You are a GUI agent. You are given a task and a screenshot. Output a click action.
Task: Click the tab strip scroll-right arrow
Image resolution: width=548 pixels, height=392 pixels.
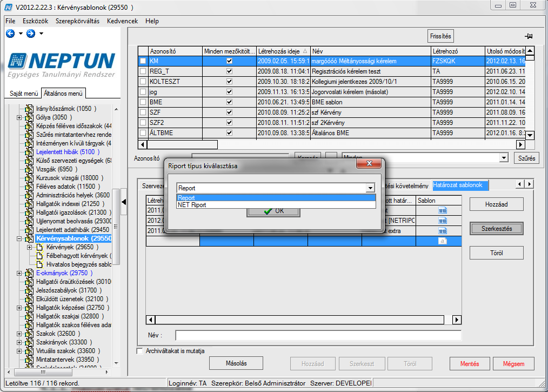pyautogui.click(x=530, y=184)
